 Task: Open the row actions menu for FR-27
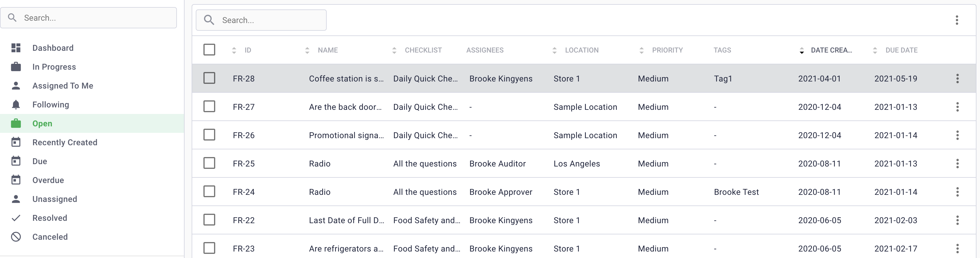pos(957,107)
